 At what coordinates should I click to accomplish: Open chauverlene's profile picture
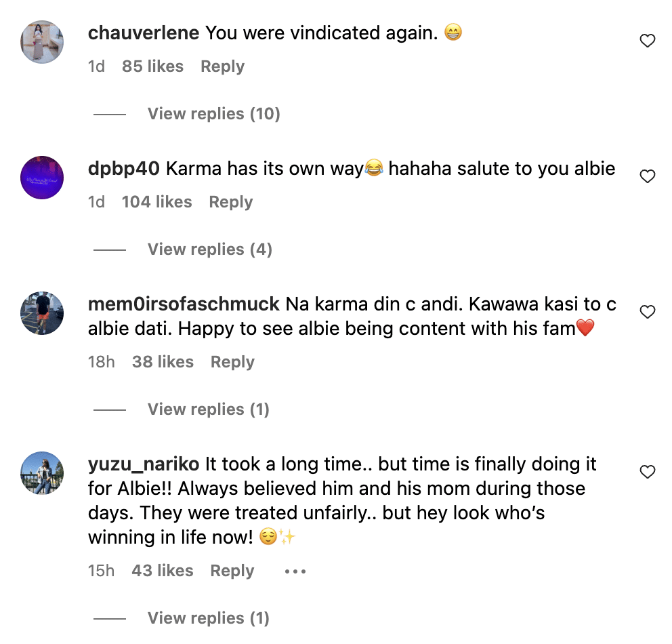(42, 42)
